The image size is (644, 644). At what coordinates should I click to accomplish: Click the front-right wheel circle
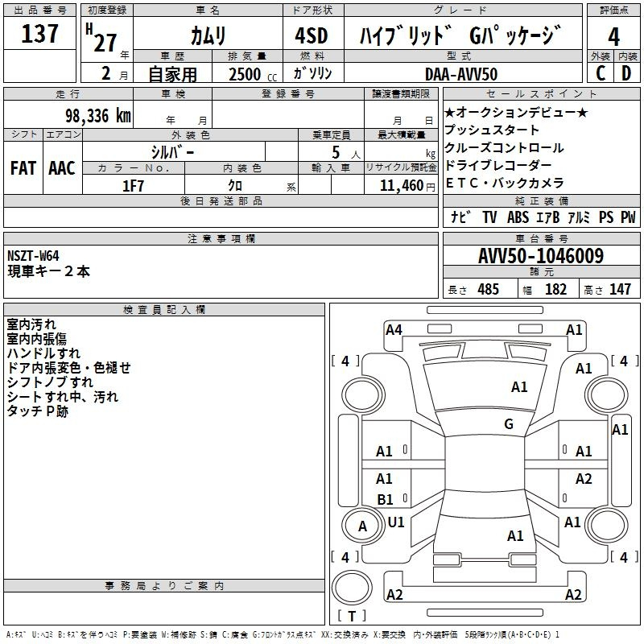coord(606,394)
